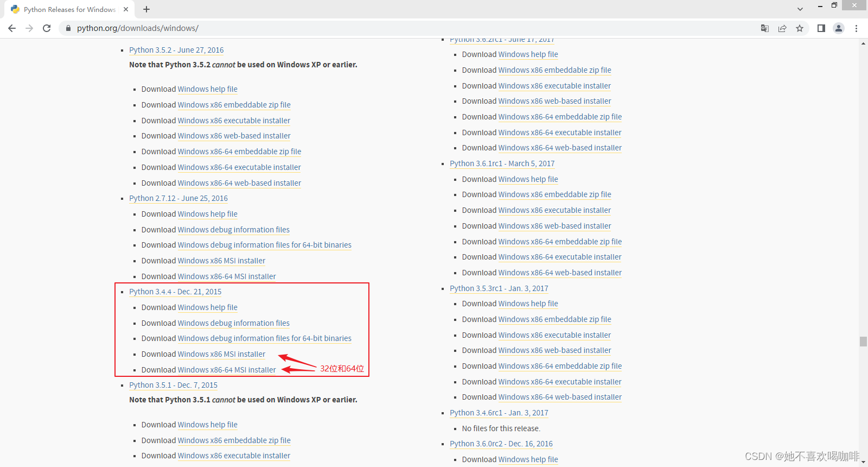Screen dimensions: 868x467
Task: Download Python 2.7.12 Windows x86 MSI installer
Action: [221, 261]
